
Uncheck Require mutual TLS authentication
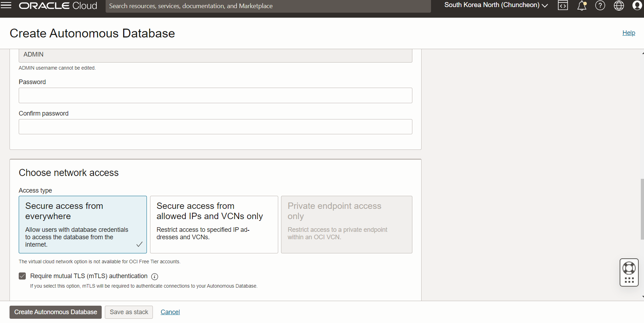(22, 276)
